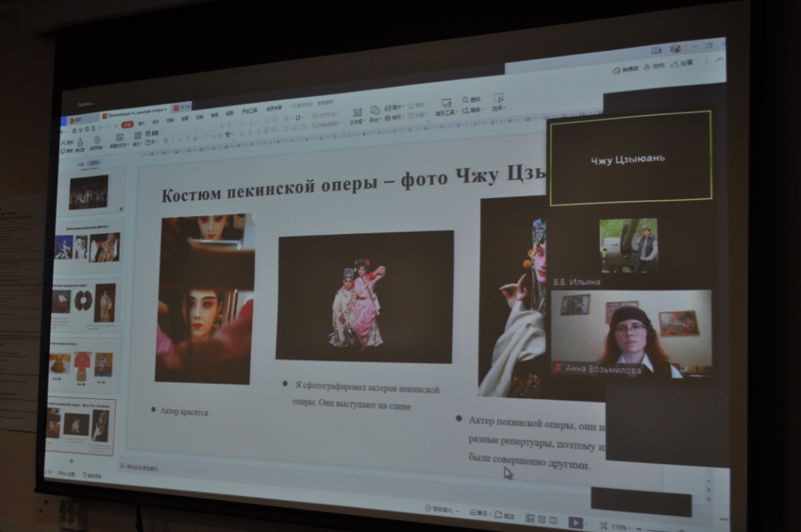Play slideshow from current slide in the ribbon
The height and width of the screenshot is (532, 801).
click(96, 139)
